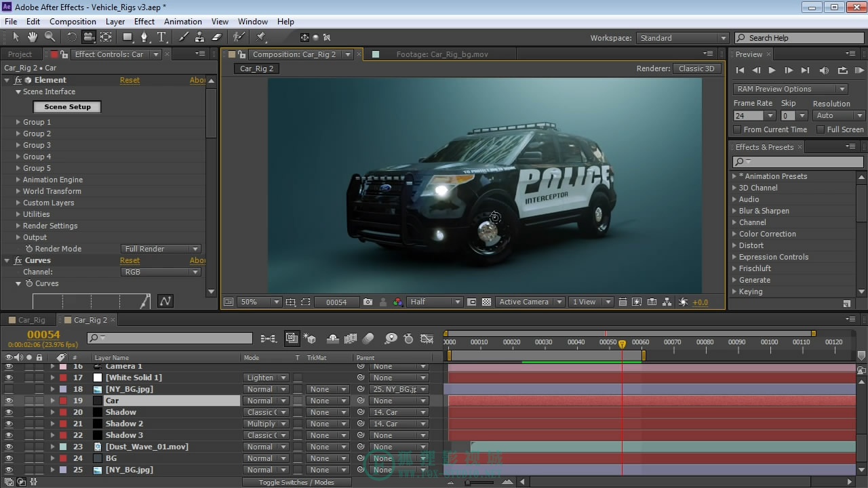The image size is (868, 488).
Task: Select the Horizontal Type tool
Action: (x=161, y=37)
